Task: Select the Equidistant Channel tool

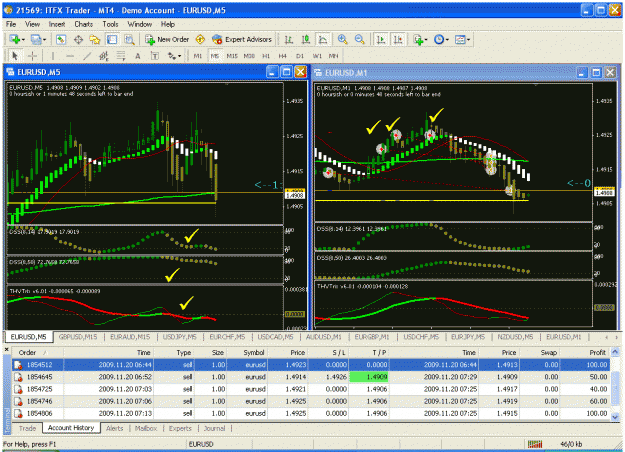Action: [x=104, y=56]
